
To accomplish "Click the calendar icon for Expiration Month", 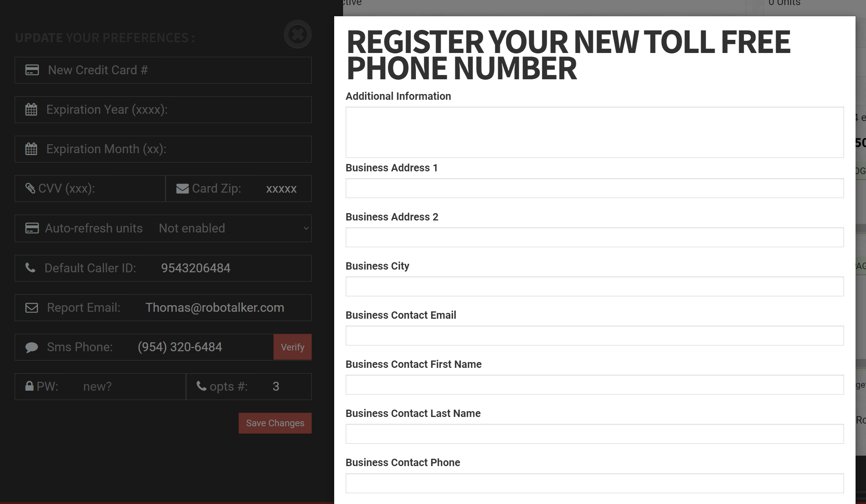I will (31, 149).
